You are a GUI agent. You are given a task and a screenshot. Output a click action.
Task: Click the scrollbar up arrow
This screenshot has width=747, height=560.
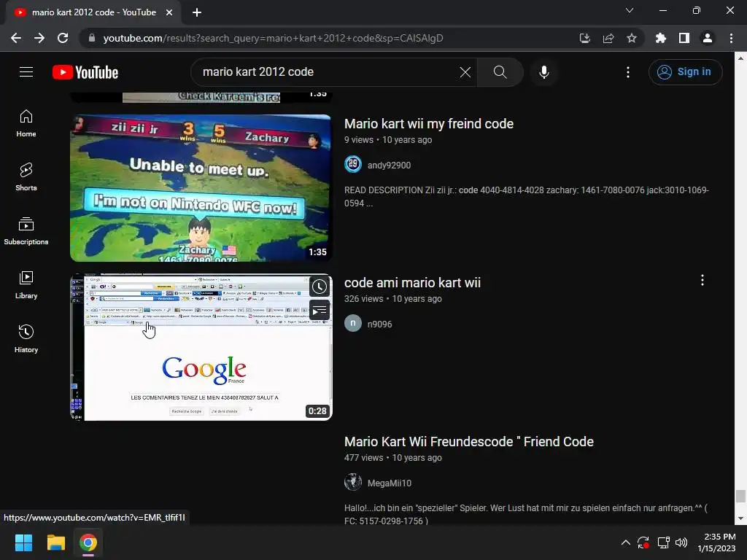[740, 58]
